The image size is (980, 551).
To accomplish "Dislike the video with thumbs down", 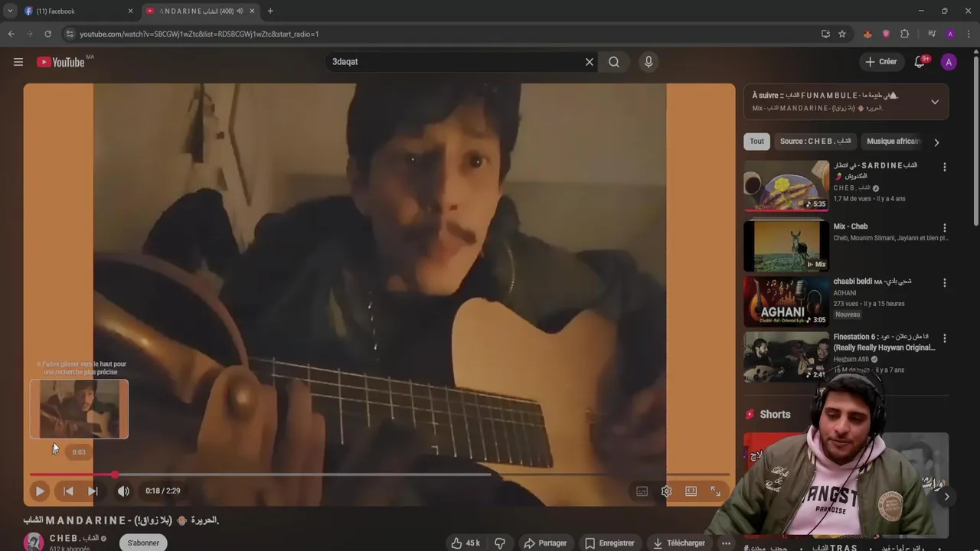I will [500, 543].
